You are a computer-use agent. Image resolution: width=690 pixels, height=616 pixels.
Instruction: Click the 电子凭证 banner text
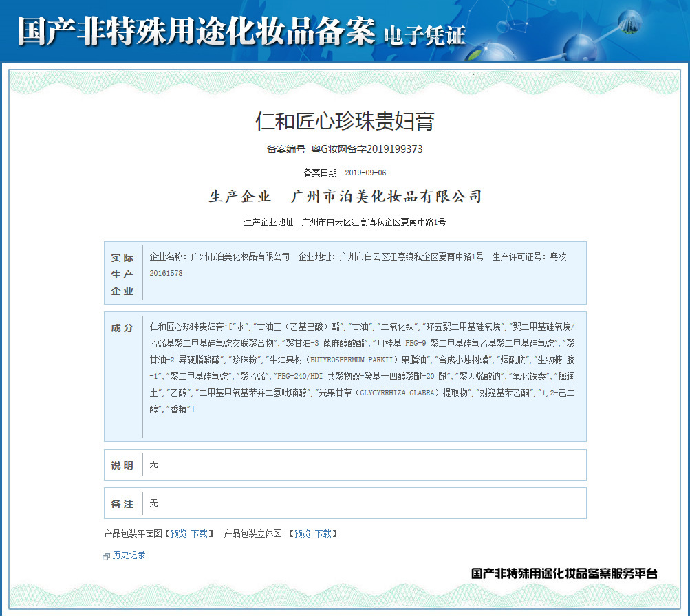click(x=424, y=36)
